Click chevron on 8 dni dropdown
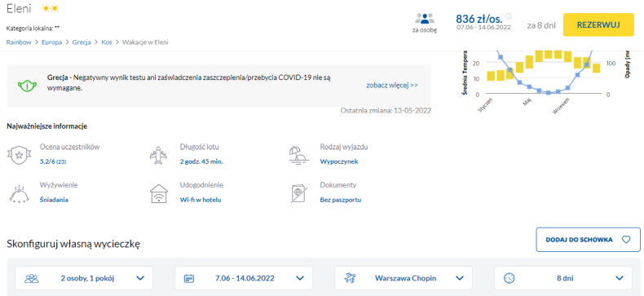The height and width of the screenshot is (296, 644). click(620, 278)
